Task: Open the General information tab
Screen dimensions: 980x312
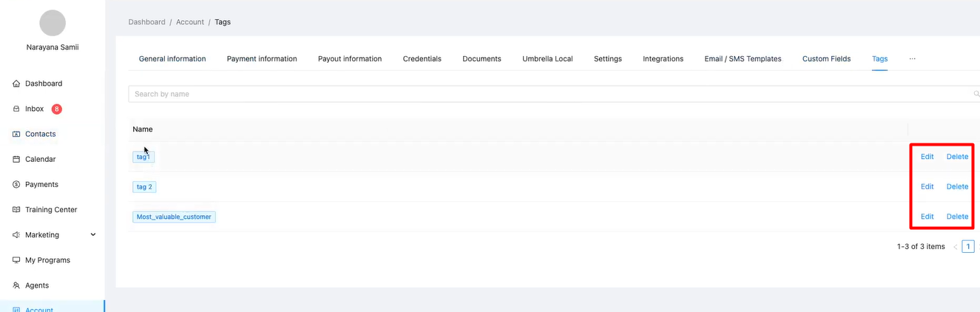Action: tap(172, 58)
